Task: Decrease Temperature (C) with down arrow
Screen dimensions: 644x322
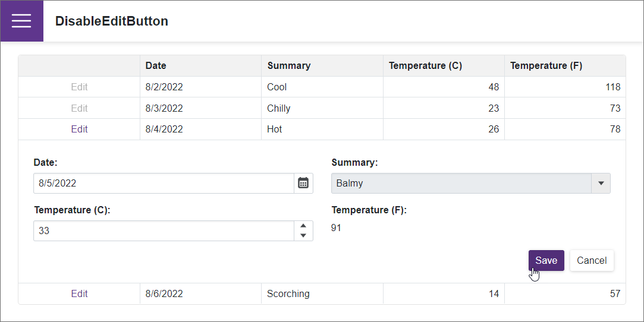Action: pos(303,235)
